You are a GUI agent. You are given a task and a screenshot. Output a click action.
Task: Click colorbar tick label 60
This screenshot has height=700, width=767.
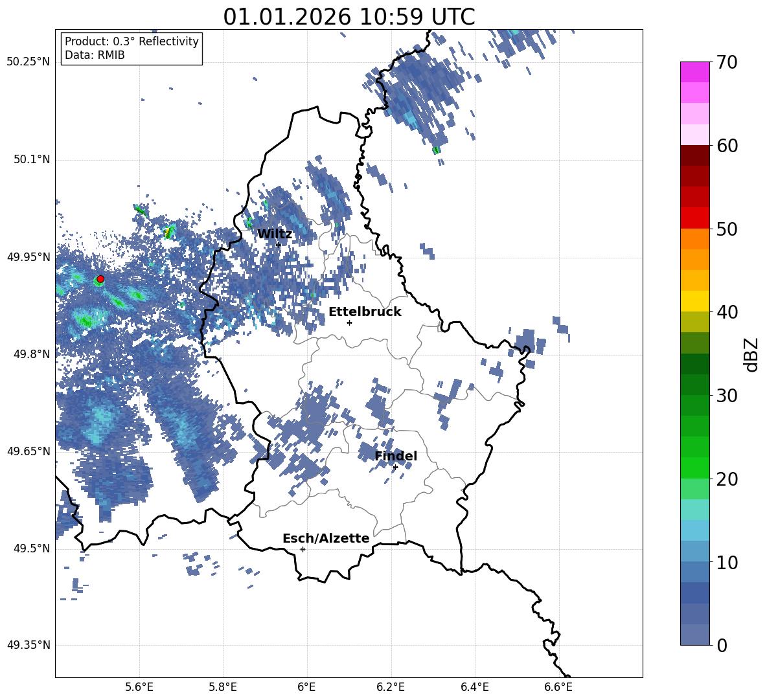coord(727,146)
